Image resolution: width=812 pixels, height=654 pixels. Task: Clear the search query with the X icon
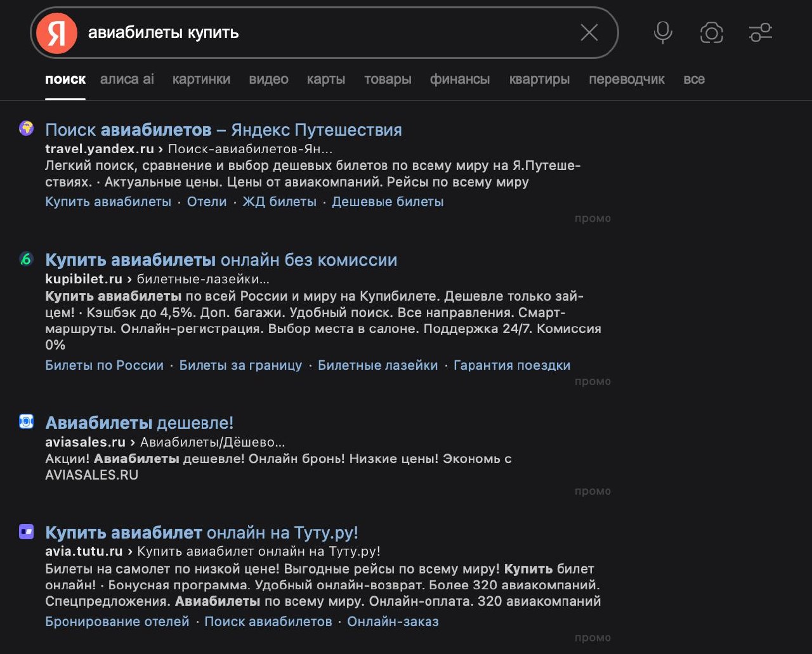pos(588,32)
